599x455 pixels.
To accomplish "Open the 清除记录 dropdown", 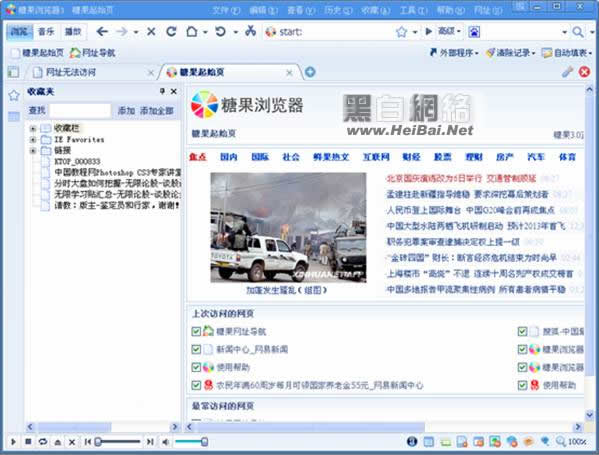I will (x=510, y=53).
